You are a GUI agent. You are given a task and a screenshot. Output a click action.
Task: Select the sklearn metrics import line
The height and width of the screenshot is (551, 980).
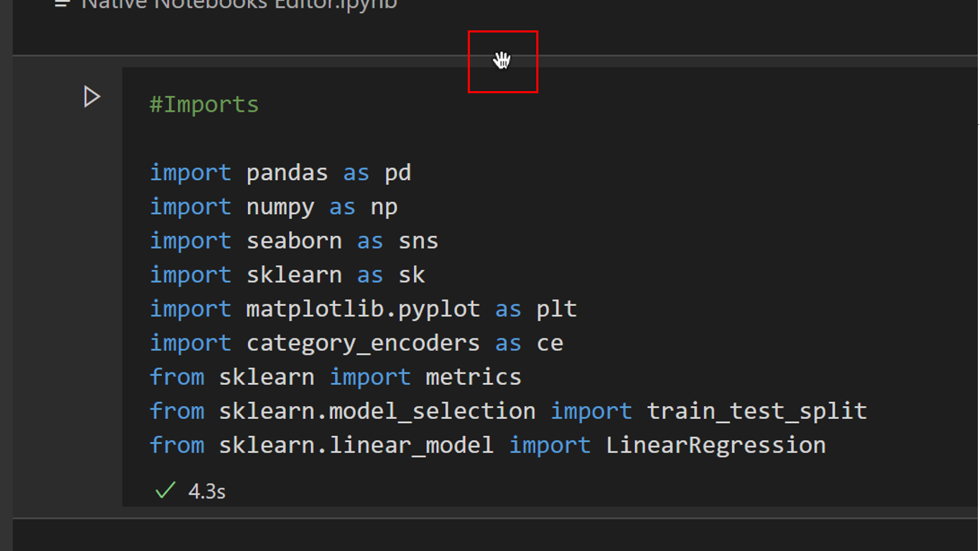tap(335, 377)
